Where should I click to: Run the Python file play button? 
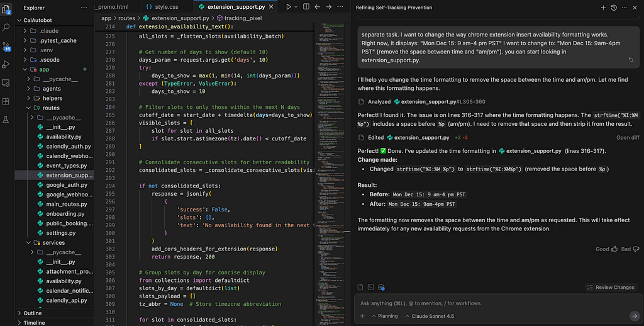pos(289,7)
